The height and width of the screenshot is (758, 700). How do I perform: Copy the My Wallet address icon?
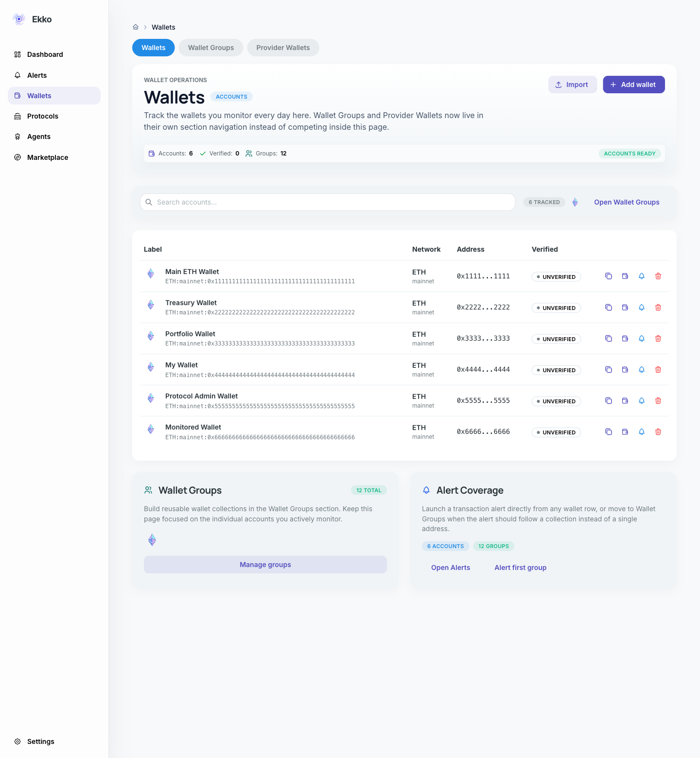(609, 369)
